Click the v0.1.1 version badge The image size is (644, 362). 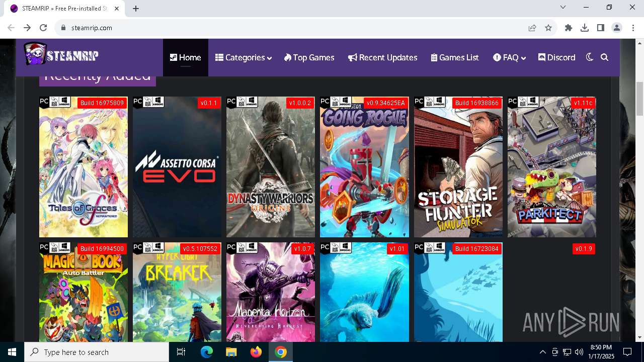point(208,103)
